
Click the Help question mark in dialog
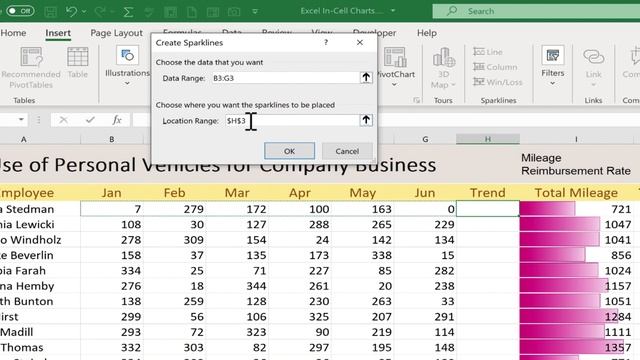click(326, 42)
